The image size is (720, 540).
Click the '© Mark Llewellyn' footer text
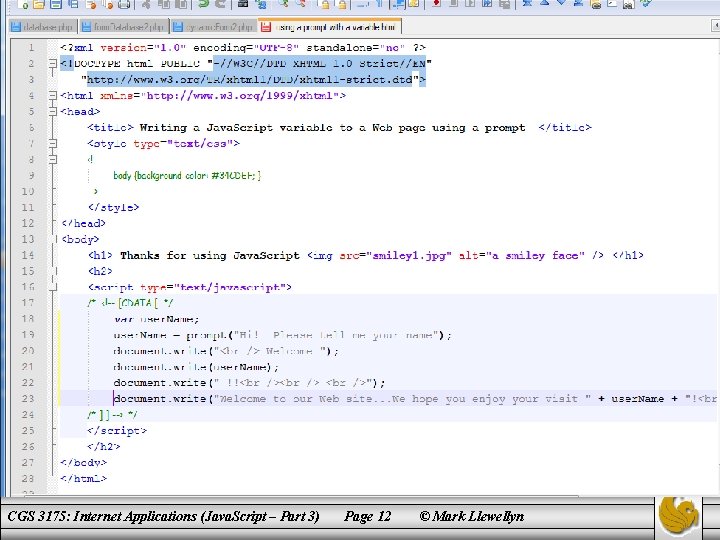tap(472, 517)
